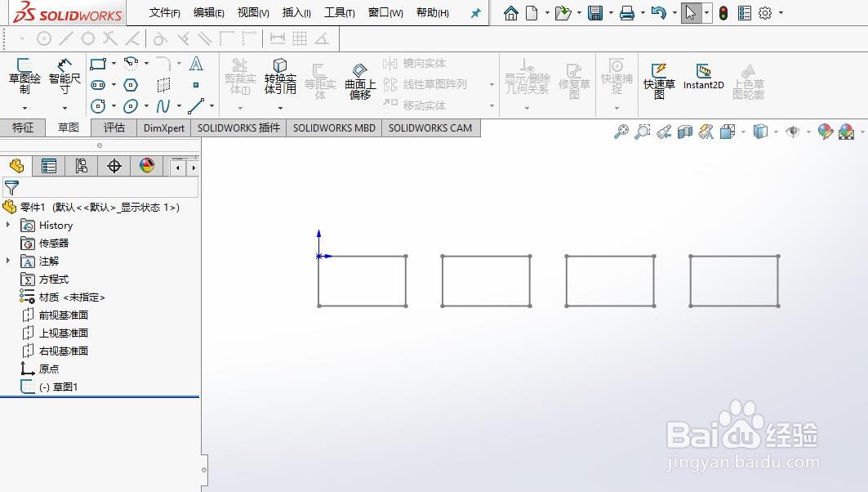868x492 pixels.
Task: Click Convert Entities (转换实体引用)
Action: click(x=280, y=77)
